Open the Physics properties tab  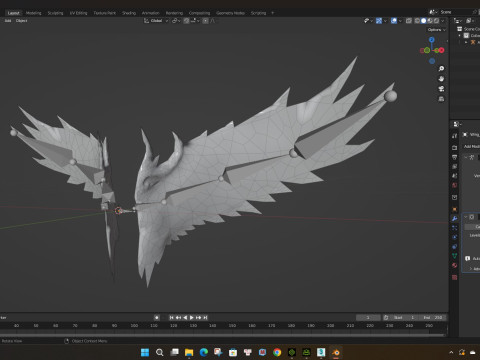[454, 237]
